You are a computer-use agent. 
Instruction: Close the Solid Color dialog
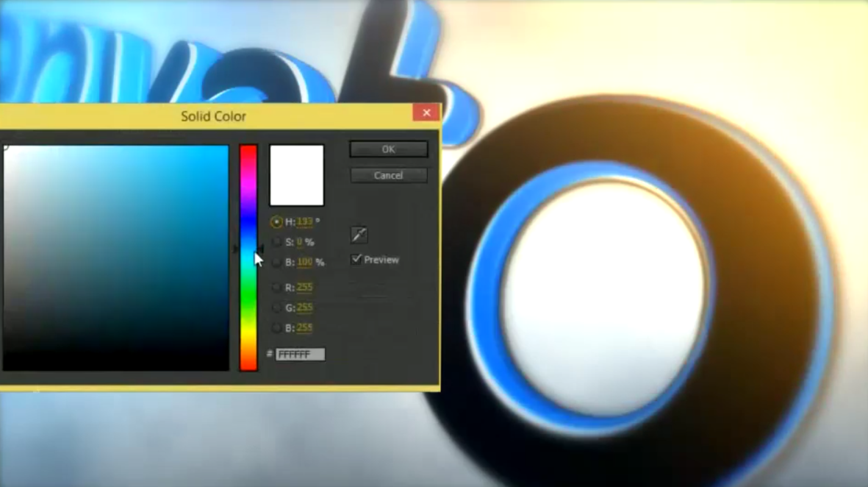click(426, 113)
